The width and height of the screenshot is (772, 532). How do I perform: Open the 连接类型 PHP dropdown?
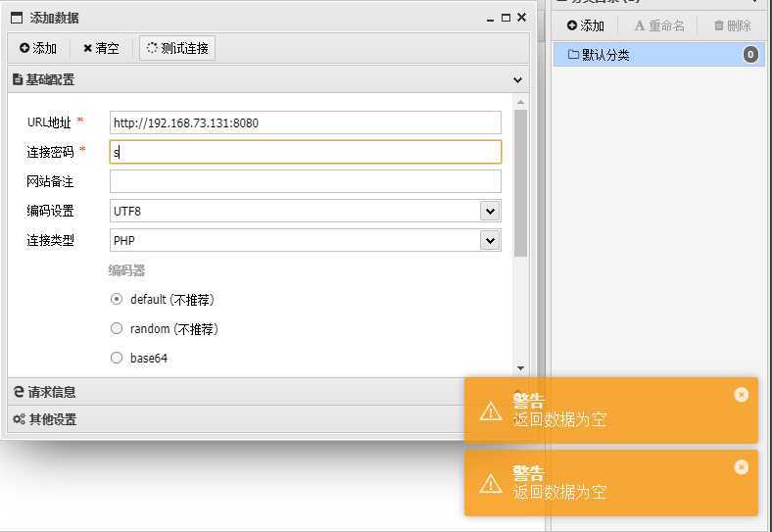(x=490, y=241)
